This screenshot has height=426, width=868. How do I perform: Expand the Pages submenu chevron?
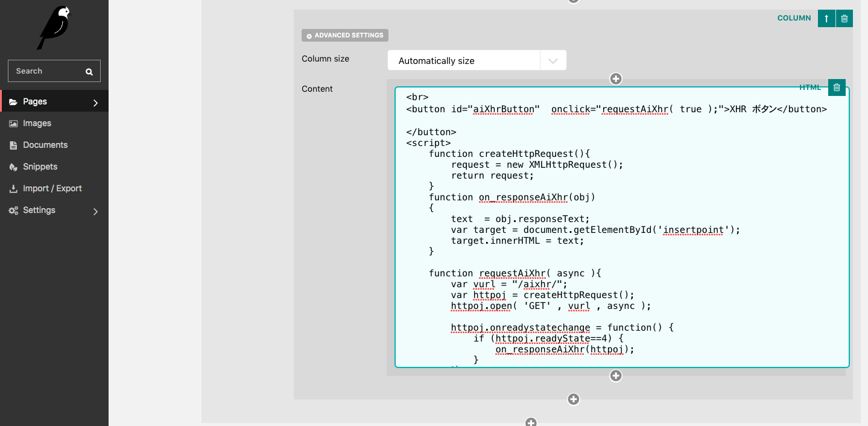click(95, 103)
